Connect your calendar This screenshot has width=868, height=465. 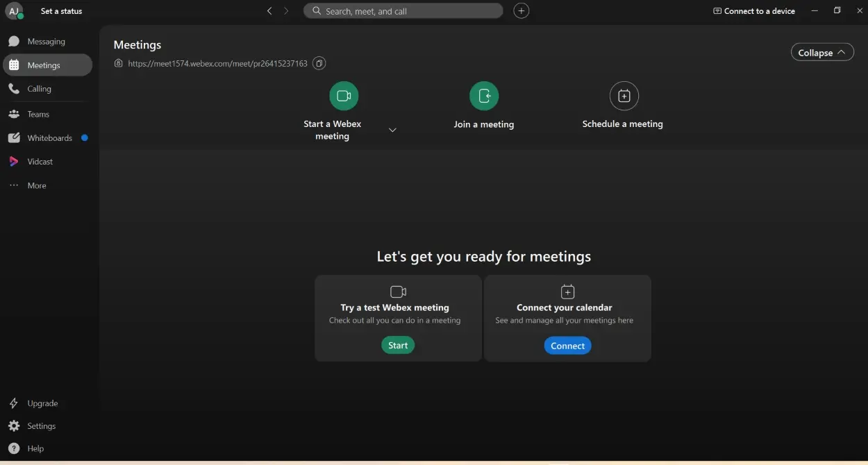(567, 346)
